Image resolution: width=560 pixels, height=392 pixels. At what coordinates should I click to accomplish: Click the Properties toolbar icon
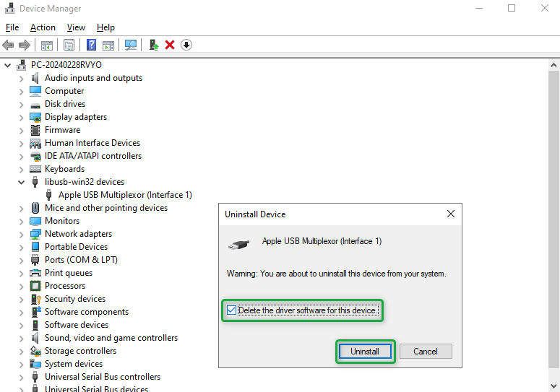69,45
